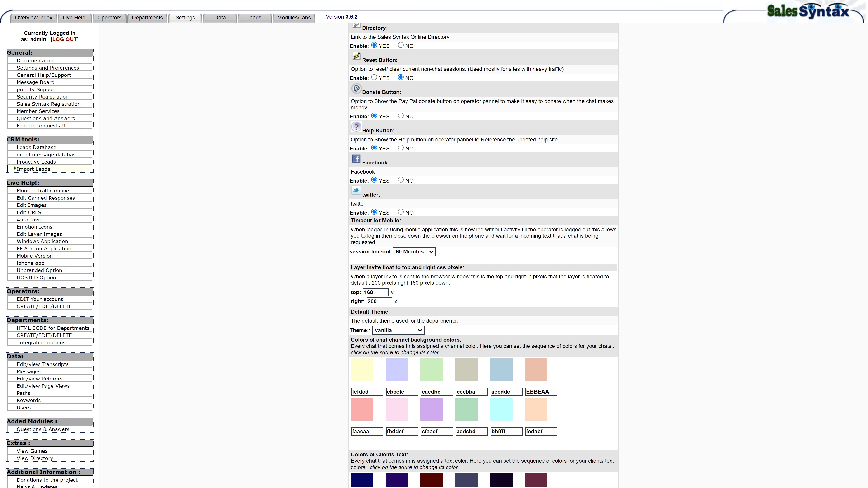This screenshot has height=488, width=868.
Task: Open the Operators tab
Action: [x=109, y=18]
